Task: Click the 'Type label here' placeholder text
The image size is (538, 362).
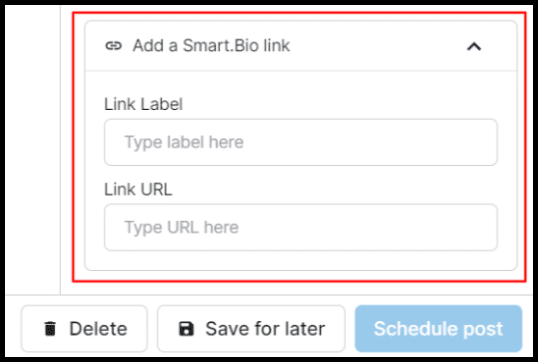Action: click(184, 142)
